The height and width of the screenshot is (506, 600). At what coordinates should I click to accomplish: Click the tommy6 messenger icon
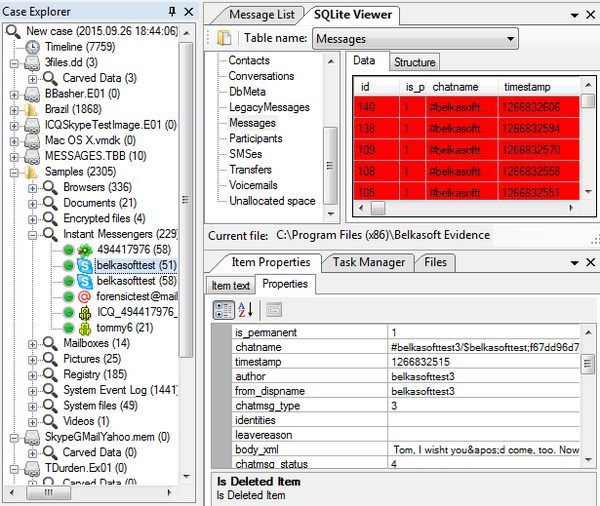tap(85, 328)
